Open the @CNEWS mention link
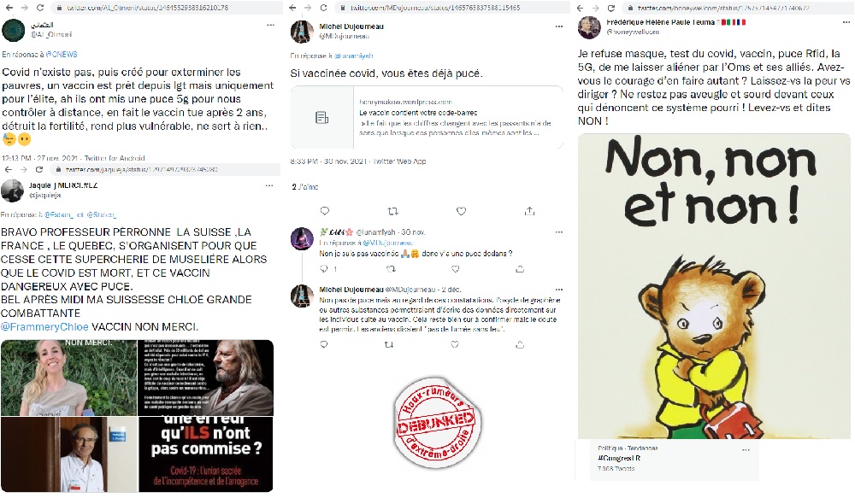 pyautogui.click(x=62, y=55)
